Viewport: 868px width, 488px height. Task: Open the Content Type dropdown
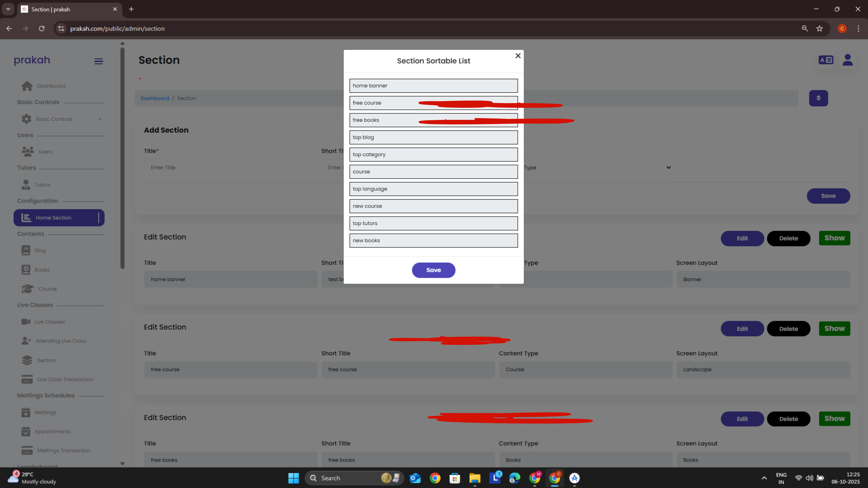pyautogui.click(x=596, y=168)
